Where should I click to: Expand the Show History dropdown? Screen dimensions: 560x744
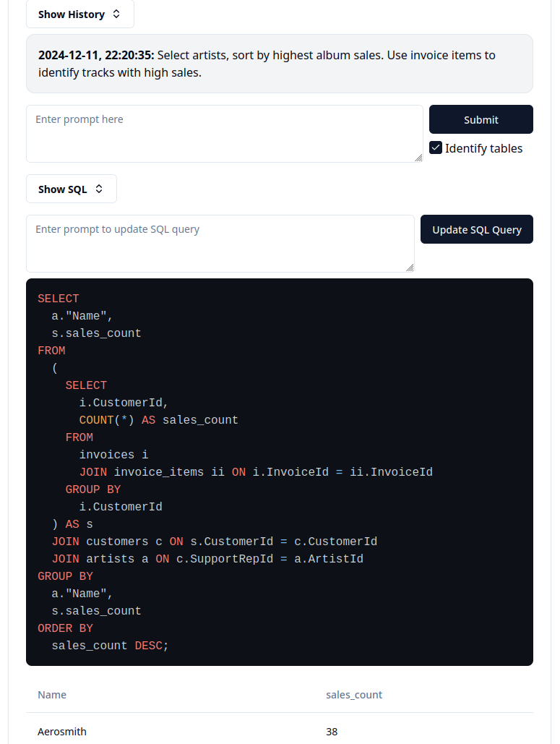79,14
